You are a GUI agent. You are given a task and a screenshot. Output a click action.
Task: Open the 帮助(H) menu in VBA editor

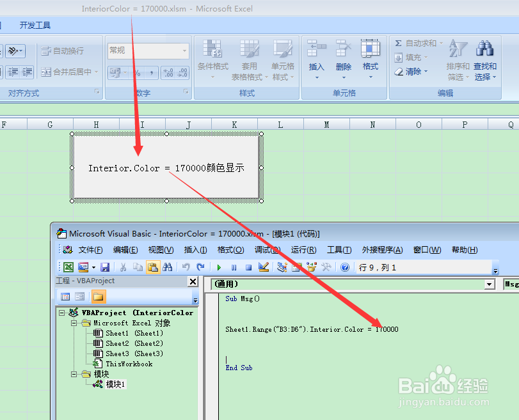(x=465, y=250)
